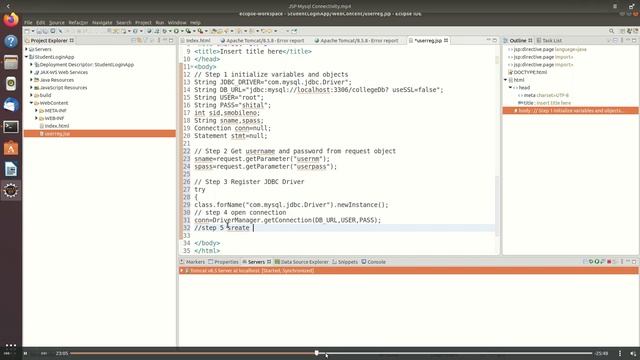Show Applications grid at dock bottom
Image resolution: width=640 pixels, height=360 pixels.
click(11, 345)
